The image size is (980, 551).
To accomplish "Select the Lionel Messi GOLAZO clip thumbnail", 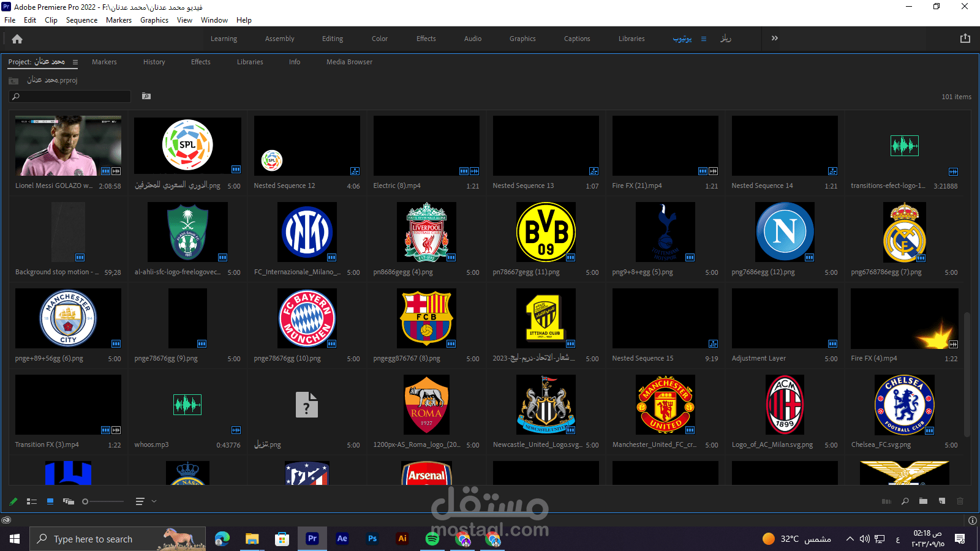I will coord(68,146).
